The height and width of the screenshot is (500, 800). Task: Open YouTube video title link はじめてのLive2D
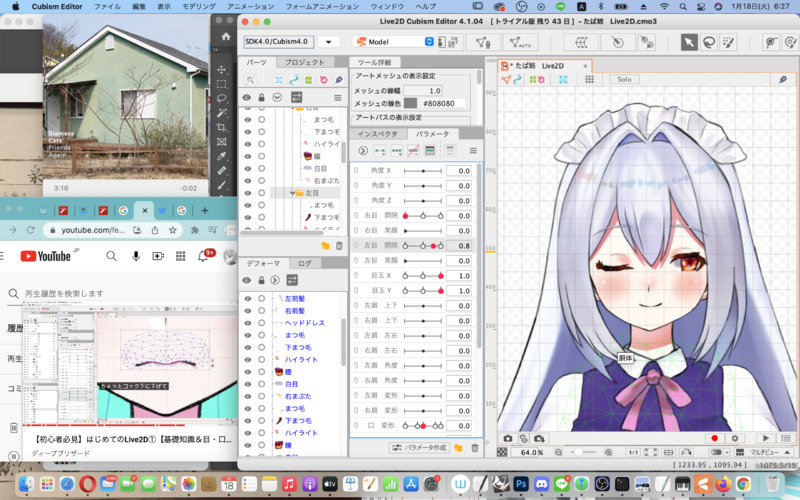tap(132, 439)
